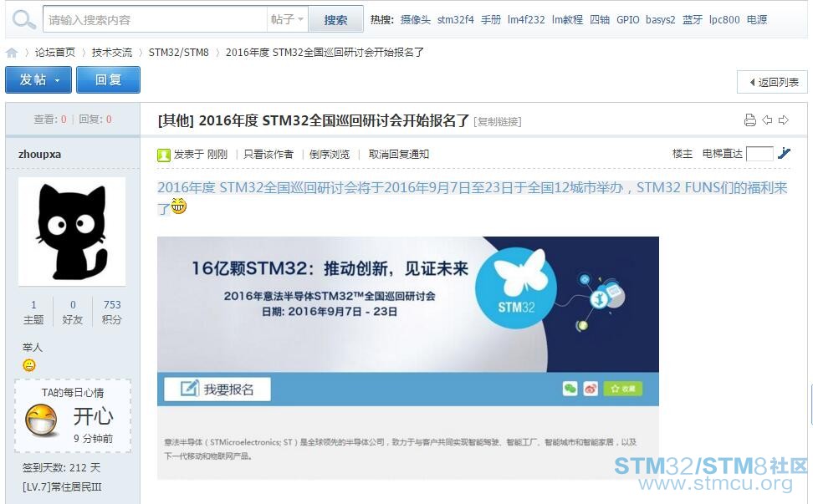Click the 电梯直达 floor number box
Viewport: 813px width, 504px height.
click(x=759, y=154)
